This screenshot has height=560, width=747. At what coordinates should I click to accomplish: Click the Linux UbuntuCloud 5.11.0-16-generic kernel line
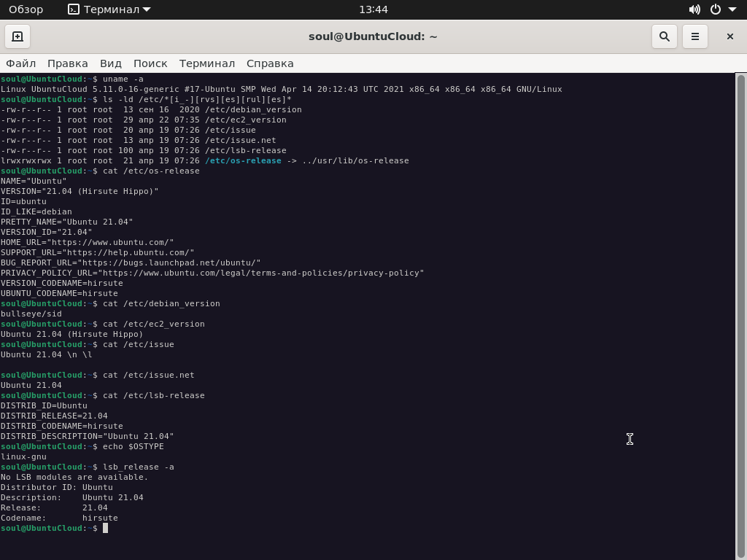pyautogui.click(x=281, y=89)
